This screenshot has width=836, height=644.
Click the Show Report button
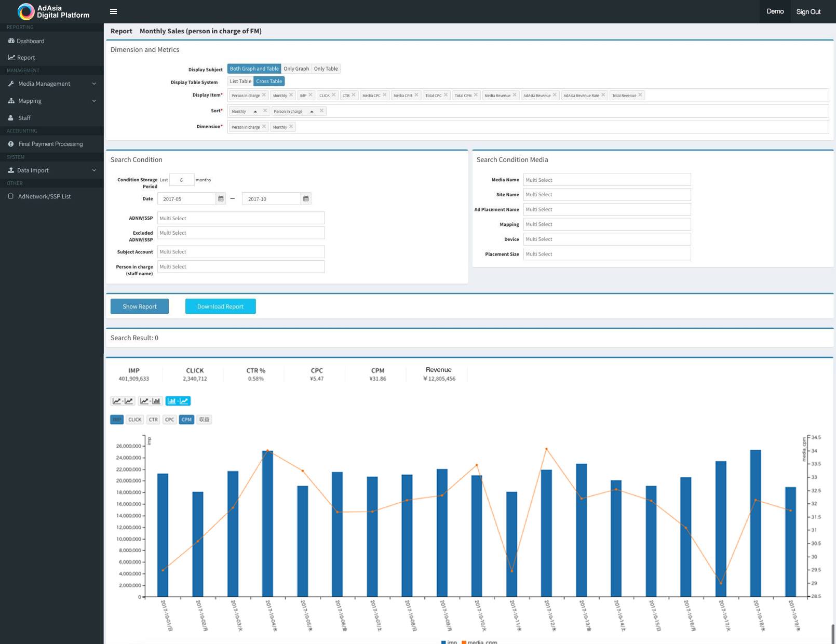pos(139,306)
